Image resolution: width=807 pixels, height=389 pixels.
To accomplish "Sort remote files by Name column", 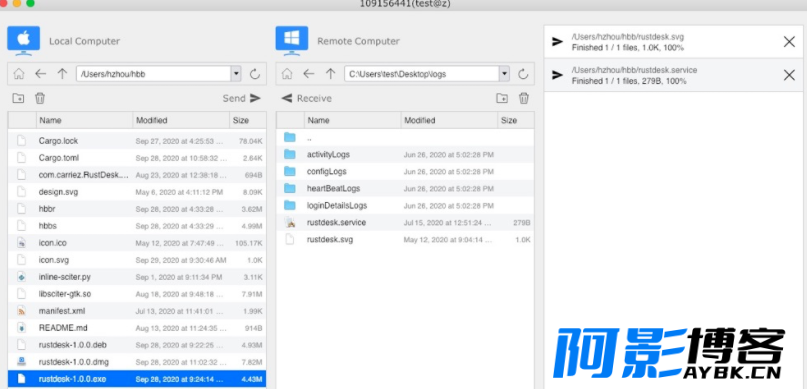I will point(353,120).
